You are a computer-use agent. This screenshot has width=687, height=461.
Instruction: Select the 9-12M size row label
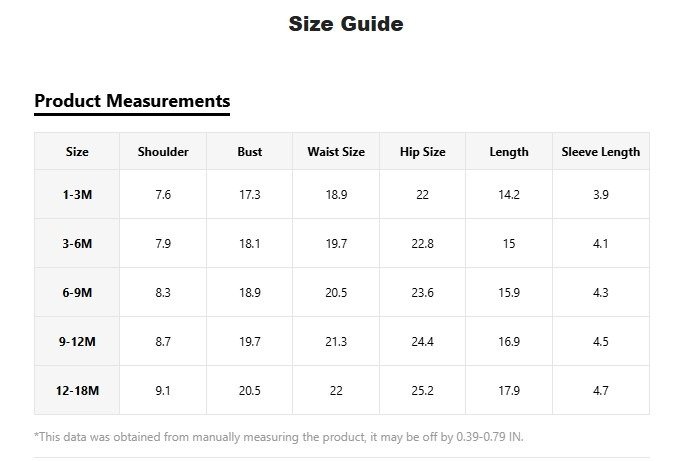77,342
